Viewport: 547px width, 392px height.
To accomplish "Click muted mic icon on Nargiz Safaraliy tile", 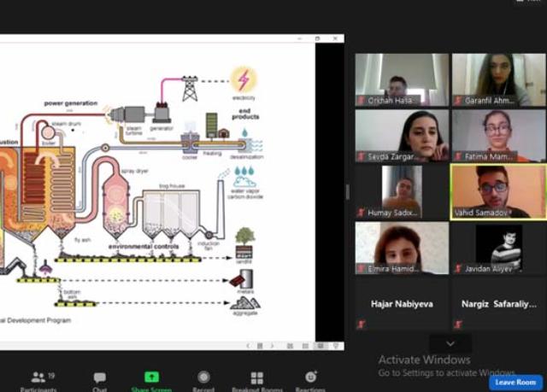I will click(458, 325).
